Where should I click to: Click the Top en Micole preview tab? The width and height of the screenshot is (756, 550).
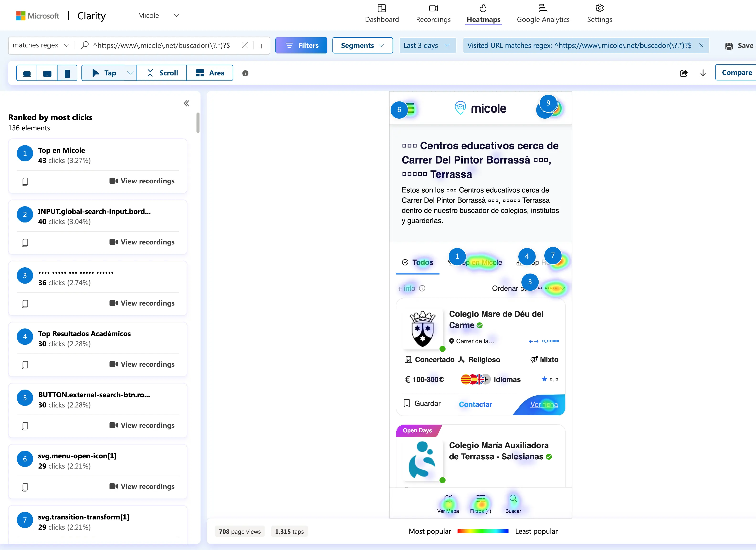pos(475,262)
